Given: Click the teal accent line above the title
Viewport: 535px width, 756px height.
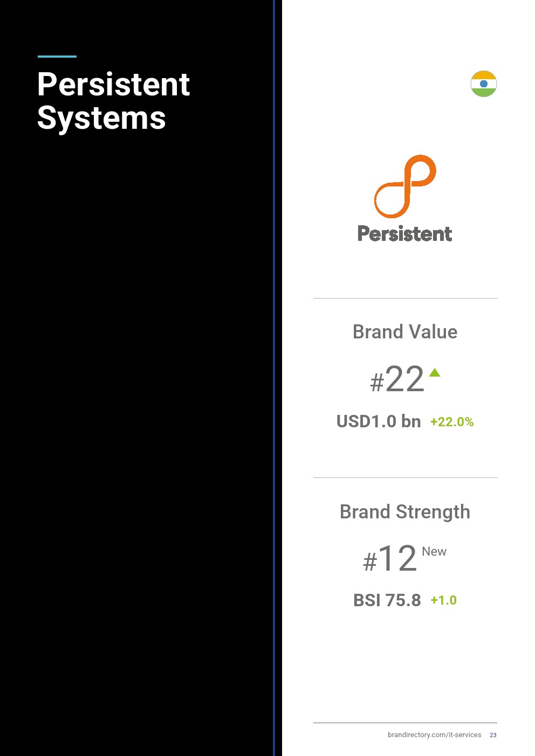Looking at the screenshot, I should [57, 56].
